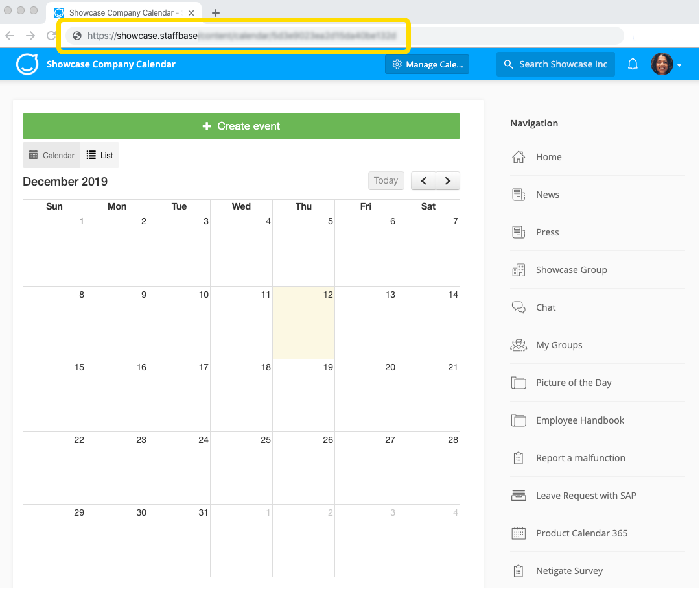
Task: Open a new browser tab with plus
Action: (x=216, y=13)
